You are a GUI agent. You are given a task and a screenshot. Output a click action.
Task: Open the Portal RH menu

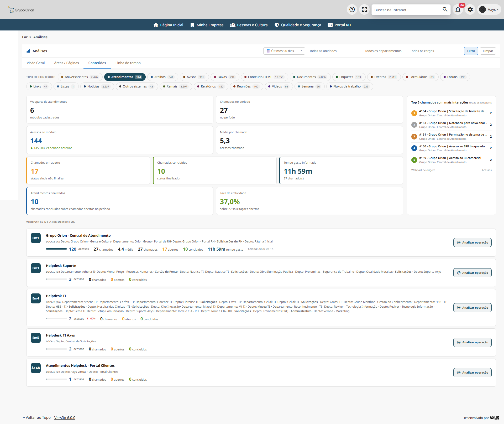click(x=339, y=25)
